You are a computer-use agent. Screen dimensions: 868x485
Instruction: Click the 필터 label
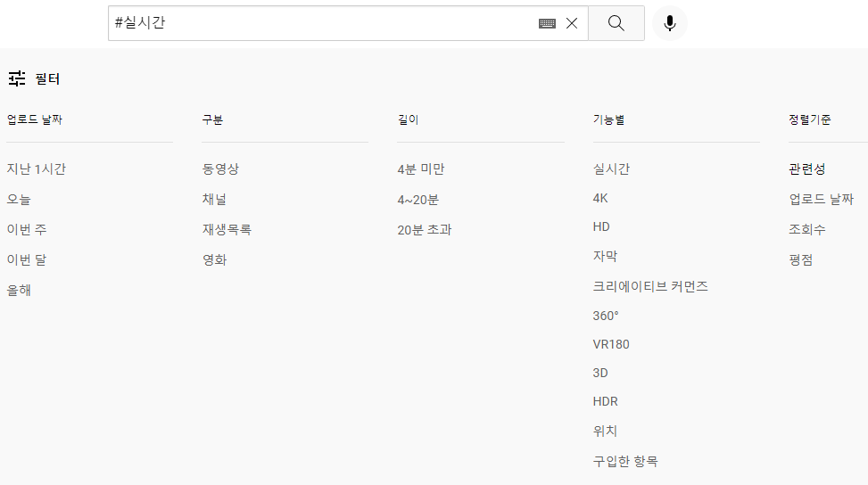[47, 79]
